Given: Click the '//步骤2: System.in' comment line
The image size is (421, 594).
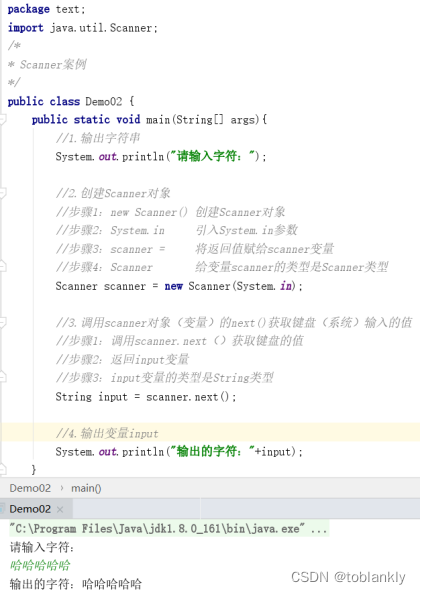Looking at the screenshot, I should tap(177, 230).
